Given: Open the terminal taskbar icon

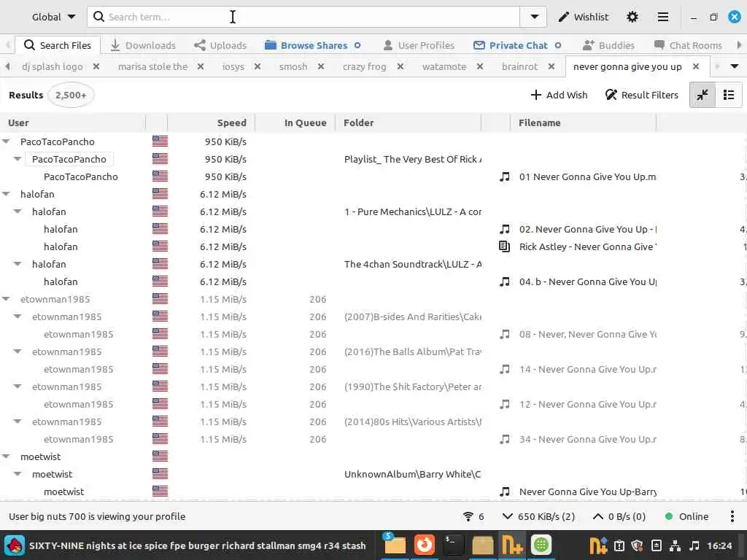Looking at the screenshot, I should pyautogui.click(x=452, y=545).
